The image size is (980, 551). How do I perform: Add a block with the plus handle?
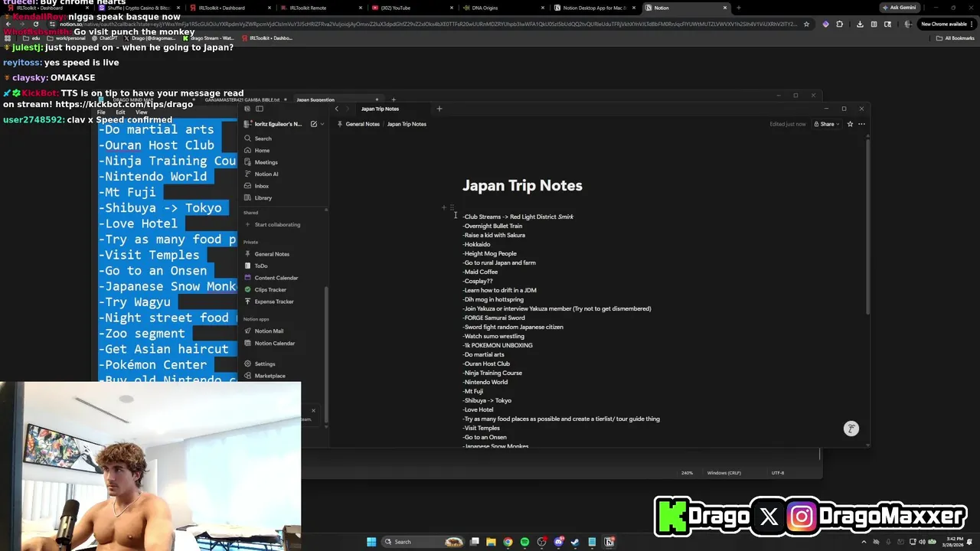click(443, 207)
